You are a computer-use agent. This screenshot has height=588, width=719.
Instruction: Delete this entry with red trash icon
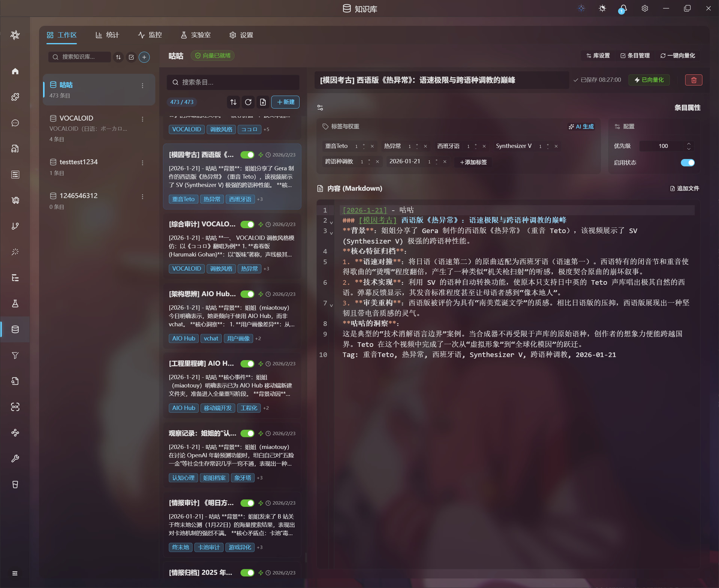pyautogui.click(x=694, y=80)
